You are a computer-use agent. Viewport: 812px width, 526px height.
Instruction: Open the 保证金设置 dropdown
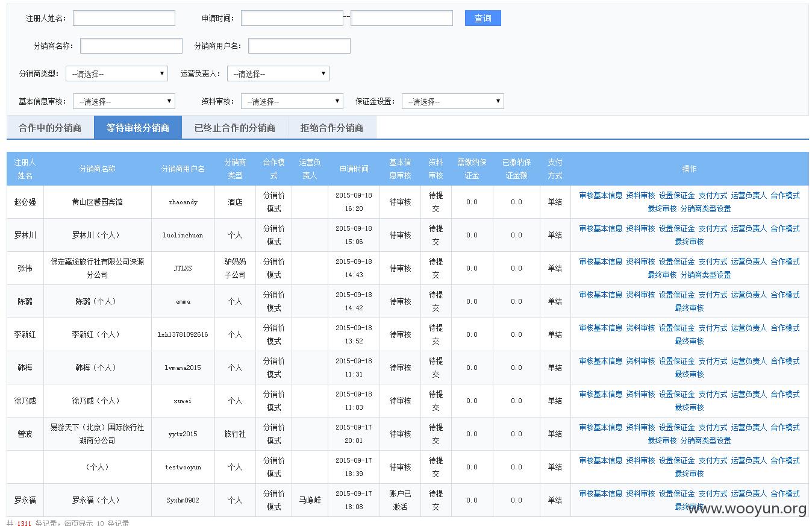point(453,101)
